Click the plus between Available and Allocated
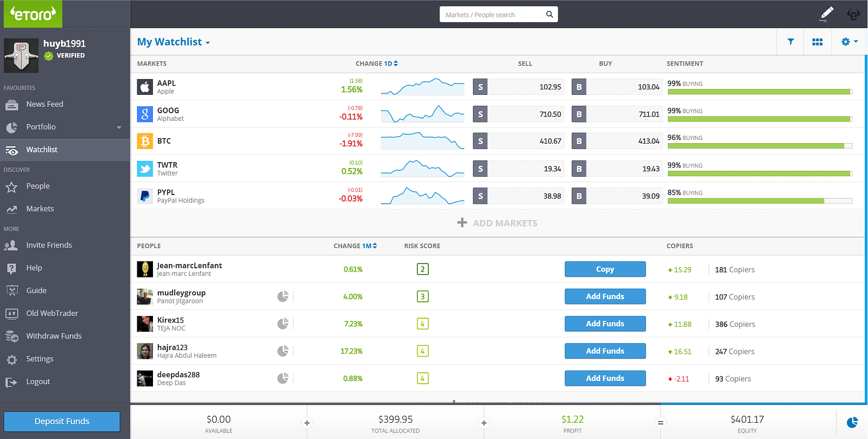The image size is (868, 439). [x=307, y=423]
